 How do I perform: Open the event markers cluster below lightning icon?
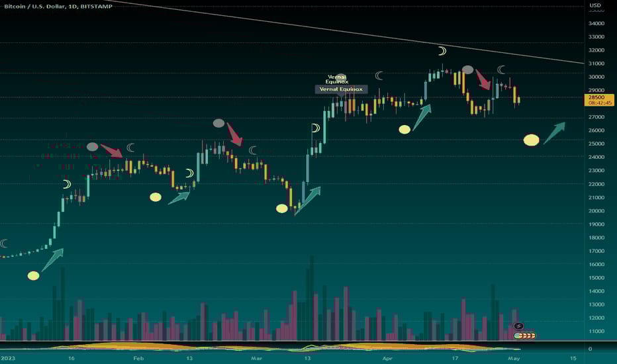point(524,336)
